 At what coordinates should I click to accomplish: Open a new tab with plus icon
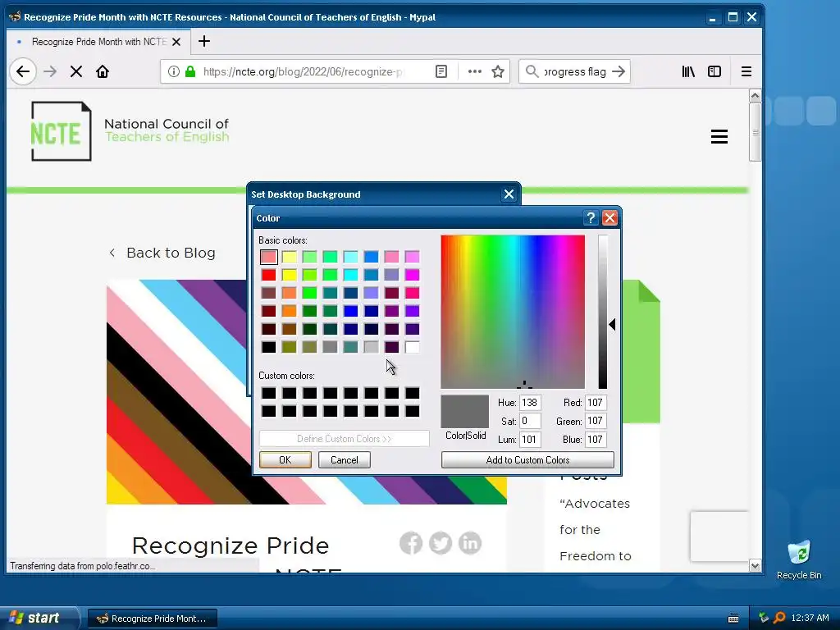tap(204, 41)
